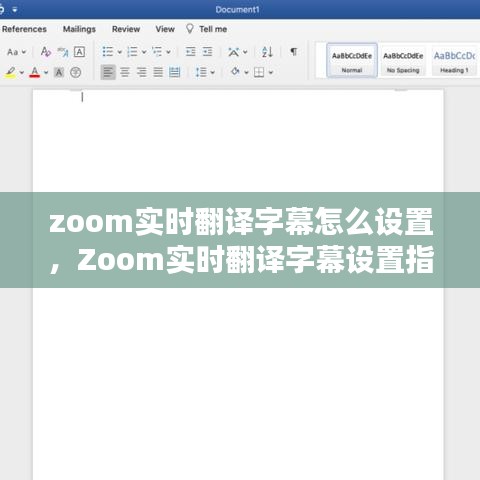Switch to the View tab
The image size is (480, 480).
(165, 29)
